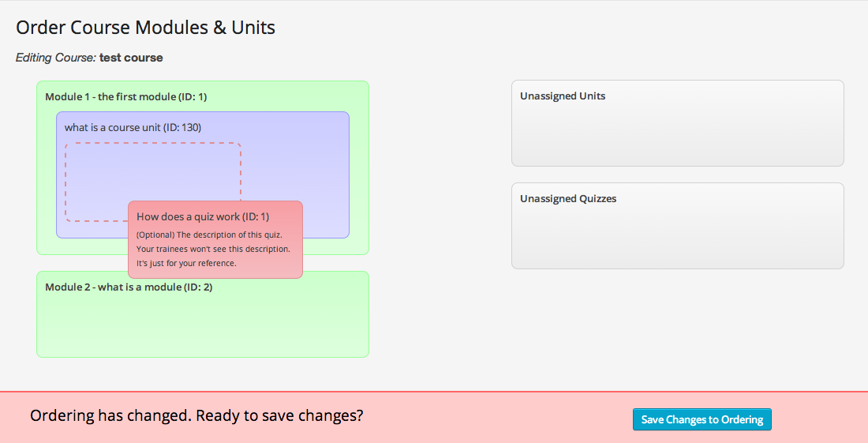Click the Order Course Modules & Units heading
The height and width of the screenshot is (443, 868).
coord(145,28)
